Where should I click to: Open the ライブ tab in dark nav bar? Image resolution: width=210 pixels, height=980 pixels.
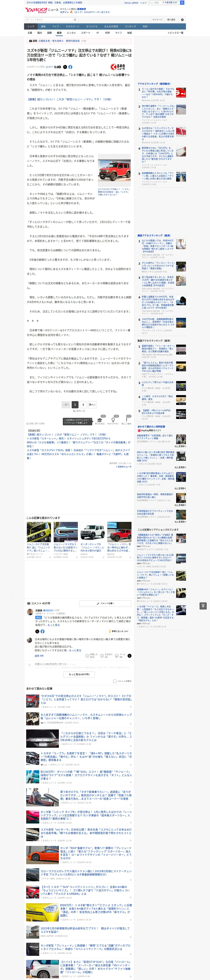coord(56,27)
